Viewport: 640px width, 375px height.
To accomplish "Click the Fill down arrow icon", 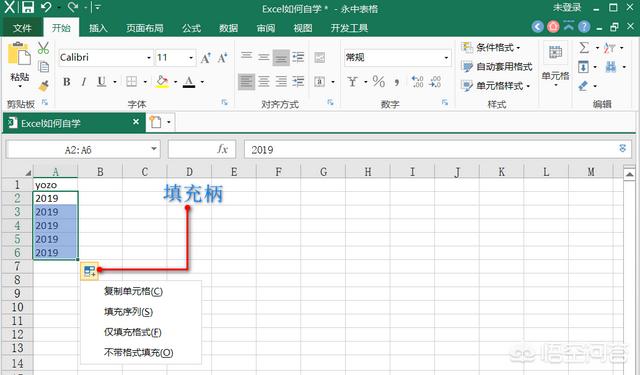I will tap(583, 67).
